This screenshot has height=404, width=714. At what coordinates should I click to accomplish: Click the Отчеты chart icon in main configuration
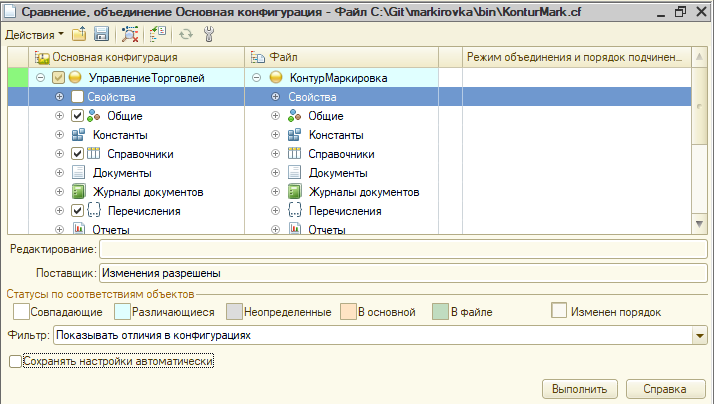(x=79, y=228)
